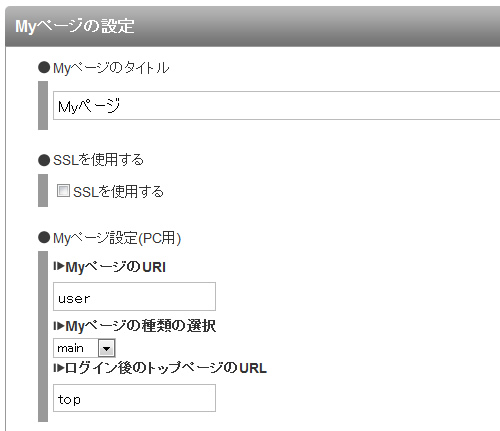The height and width of the screenshot is (431, 500).
Task: Click the bullet icon beside SSLを使用する heading
Action: [44, 160]
